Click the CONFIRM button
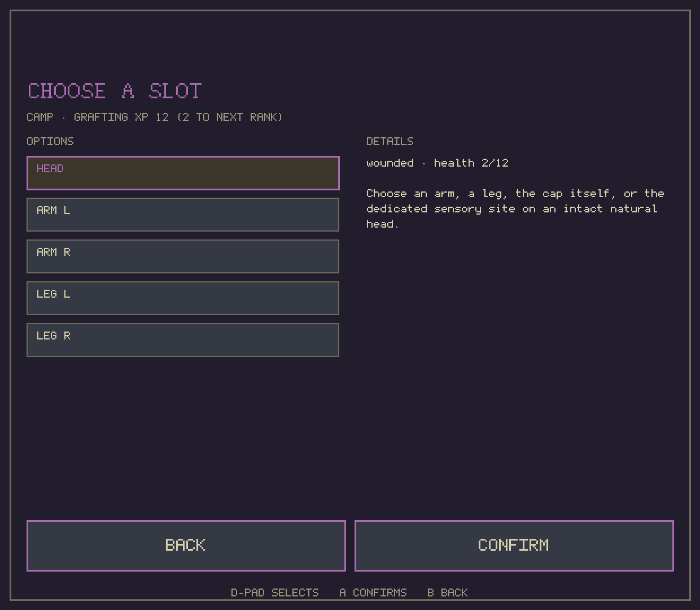The height and width of the screenshot is (610, 700). [514, 546]
